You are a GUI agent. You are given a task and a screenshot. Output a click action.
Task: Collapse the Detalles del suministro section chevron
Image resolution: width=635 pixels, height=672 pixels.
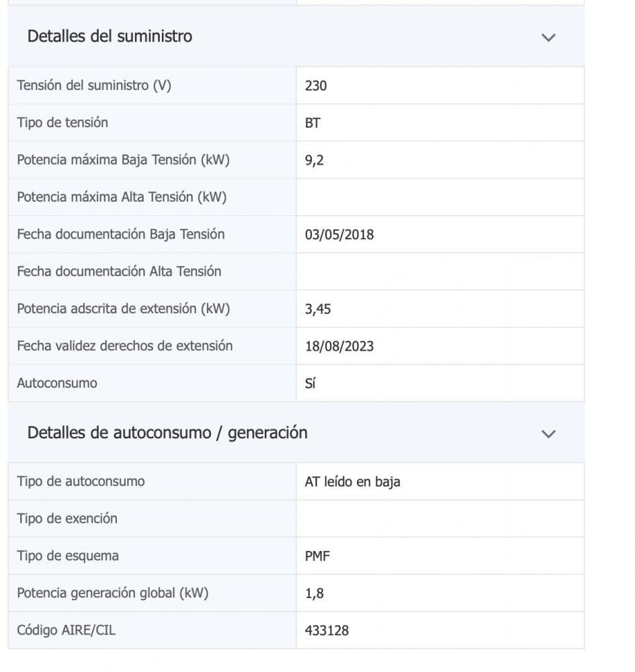pyautogui.click(x=548, y=37)
